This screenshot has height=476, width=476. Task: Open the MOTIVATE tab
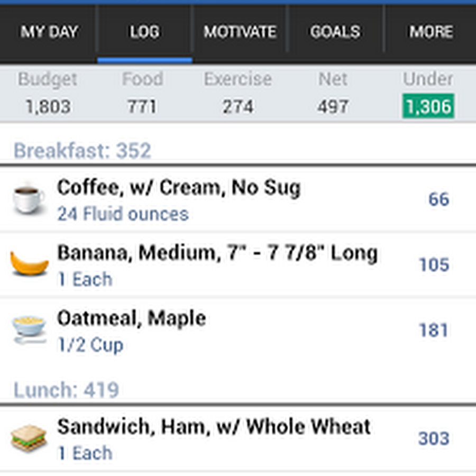pos(240,32)
